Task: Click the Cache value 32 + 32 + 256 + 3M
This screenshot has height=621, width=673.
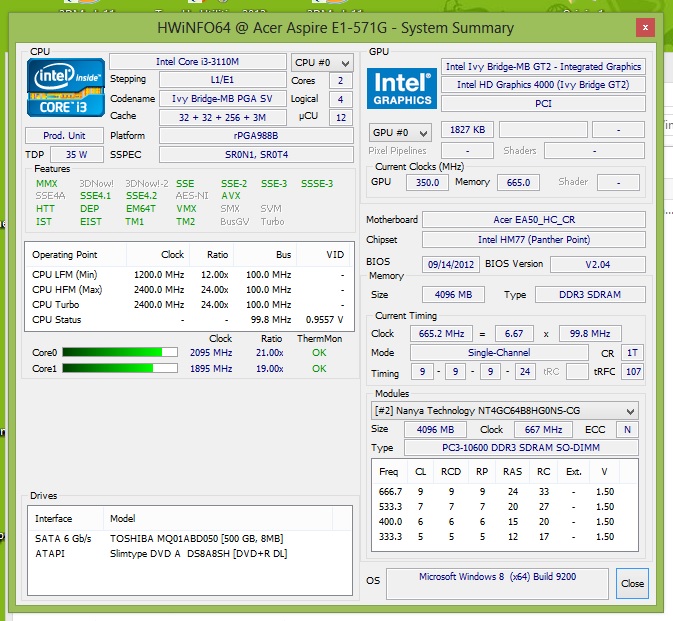Action: point(222,118)
